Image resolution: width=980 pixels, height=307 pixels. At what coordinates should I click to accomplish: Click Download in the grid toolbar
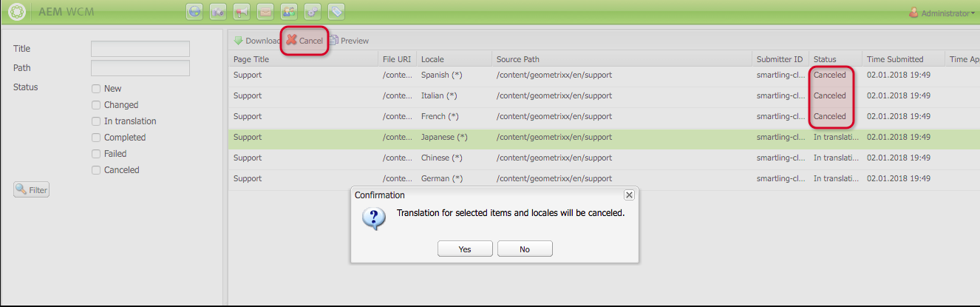[256, 41]
